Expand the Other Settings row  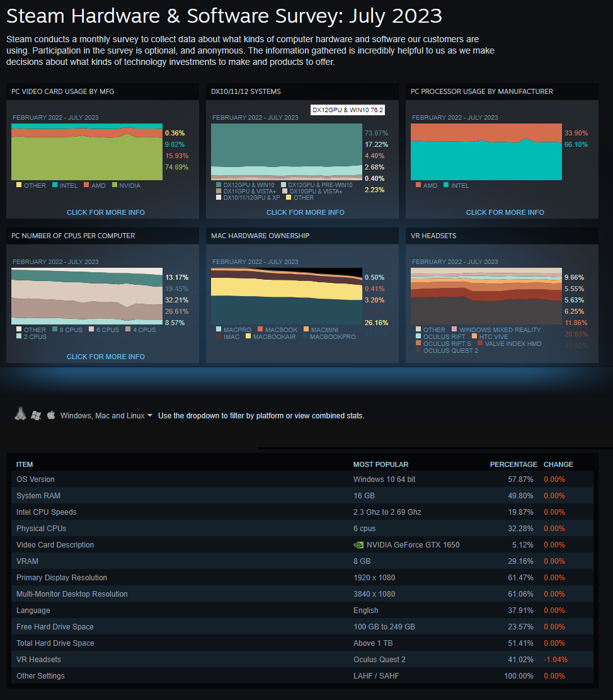click(302, 676)
